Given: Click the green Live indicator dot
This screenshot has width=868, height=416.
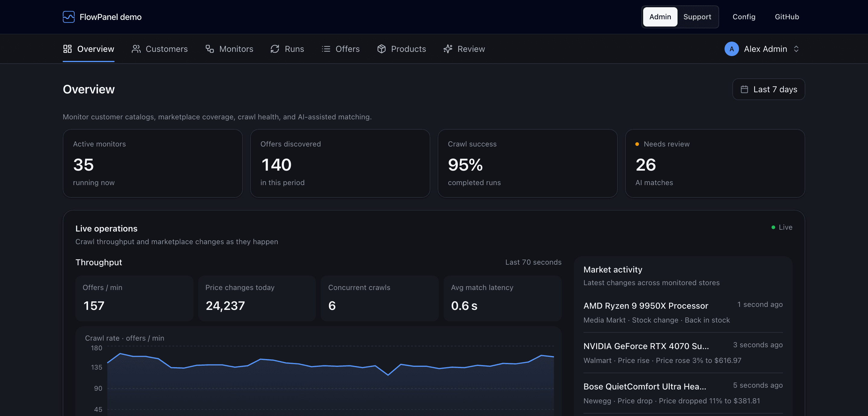Looking at the screenshot, I should (773, 228).
